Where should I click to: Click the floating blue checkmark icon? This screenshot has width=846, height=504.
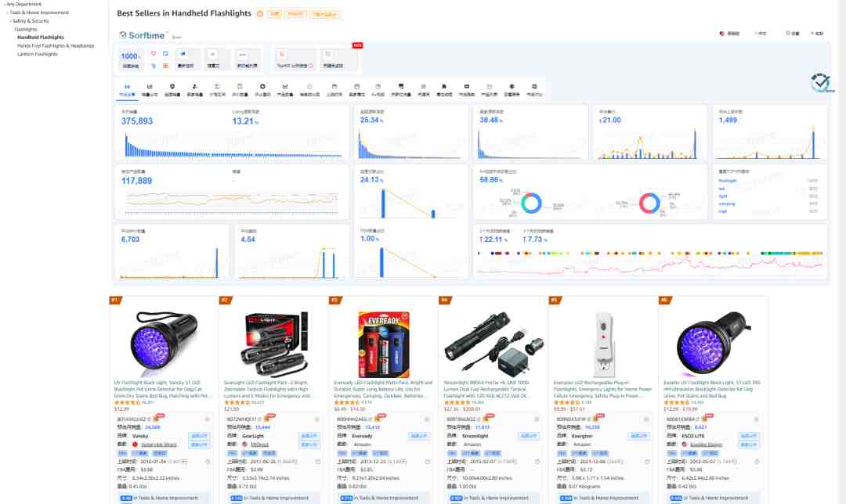tap(820, 82)
